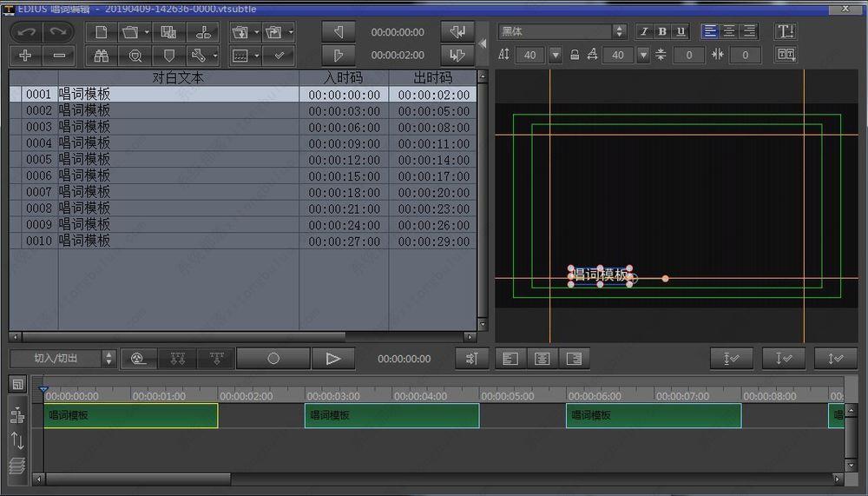Click align-center position button below preview
Screen dimensions: 868x496
pos(542,359)
